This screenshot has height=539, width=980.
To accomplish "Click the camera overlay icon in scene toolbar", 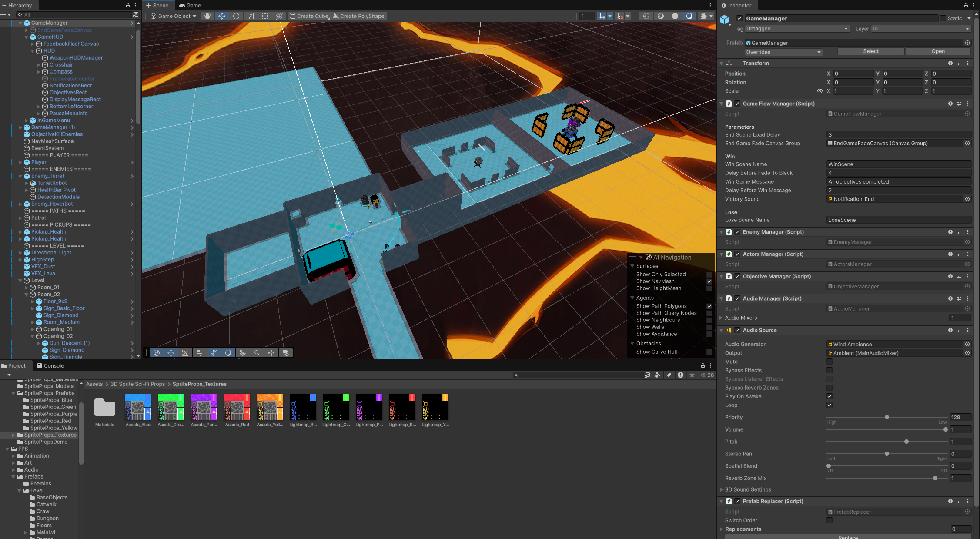I will (286, 353).
